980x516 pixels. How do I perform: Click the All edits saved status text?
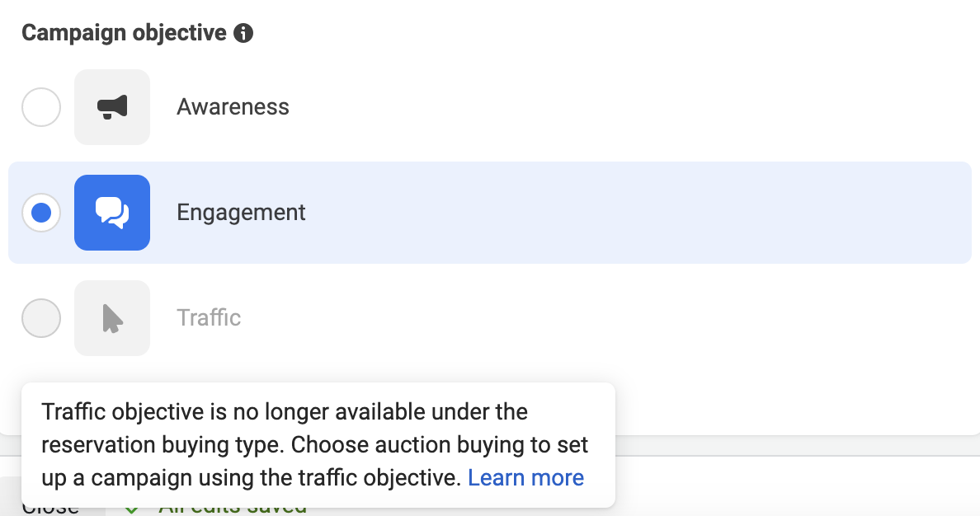point(233,509)
